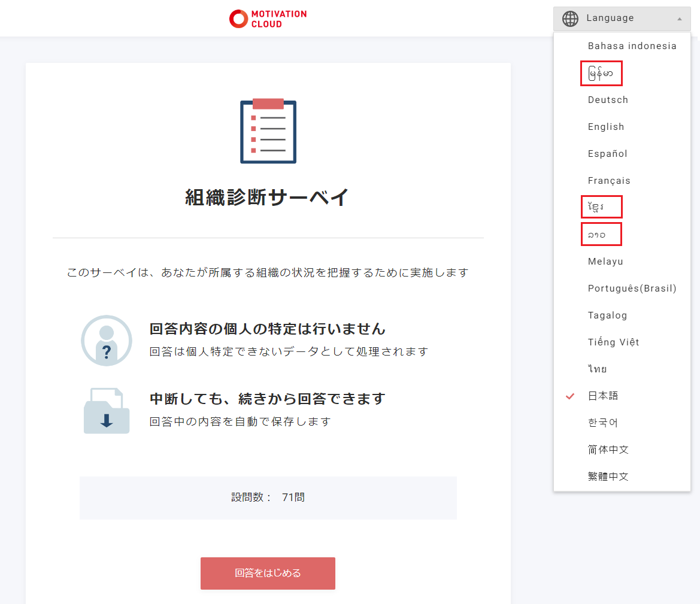
Task: Select 한국어 in the language list
Action: (602, 423)
